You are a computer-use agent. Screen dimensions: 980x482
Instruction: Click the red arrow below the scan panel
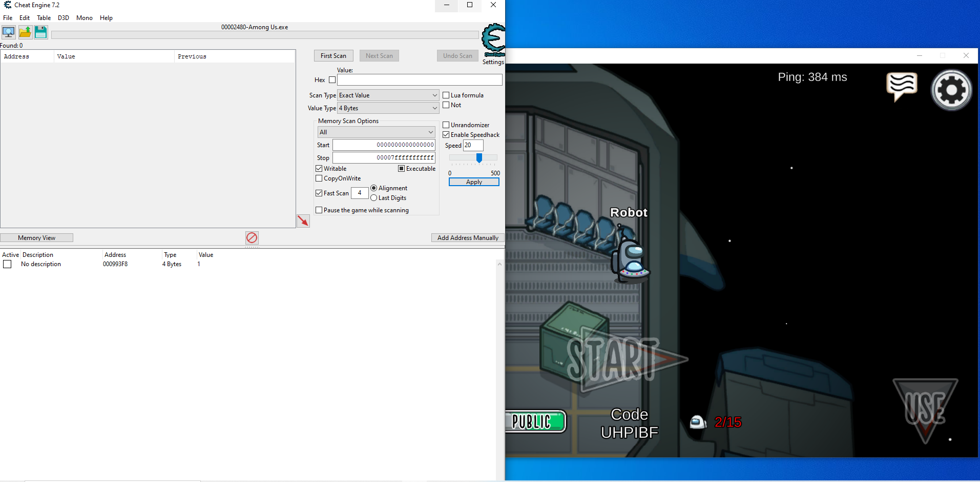pyautogui.click(x=302, y=220)
